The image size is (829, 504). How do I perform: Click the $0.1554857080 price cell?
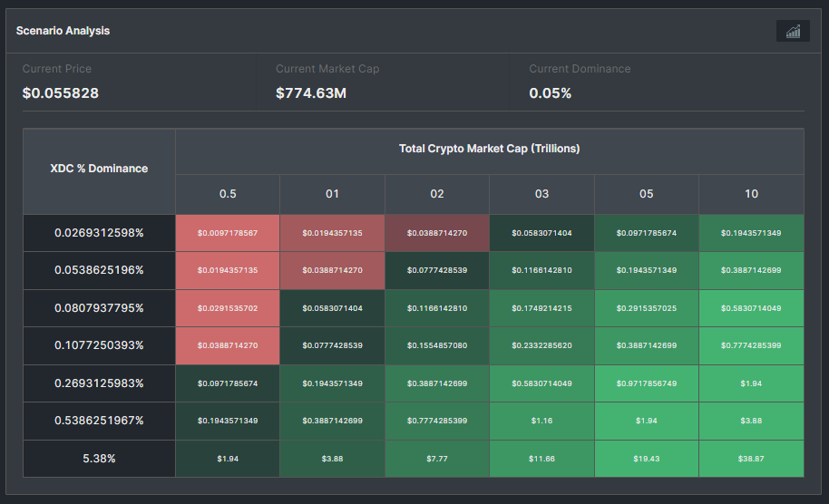437,346
